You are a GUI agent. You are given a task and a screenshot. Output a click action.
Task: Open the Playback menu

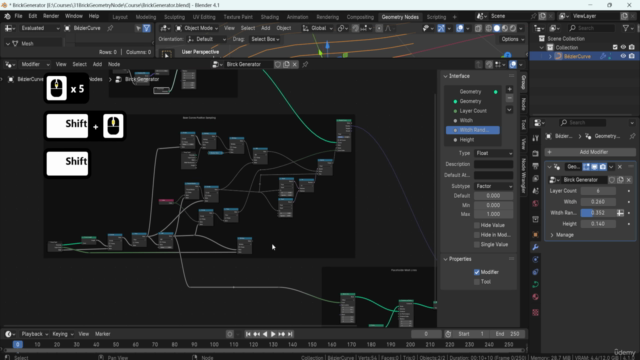click(34, 334)
